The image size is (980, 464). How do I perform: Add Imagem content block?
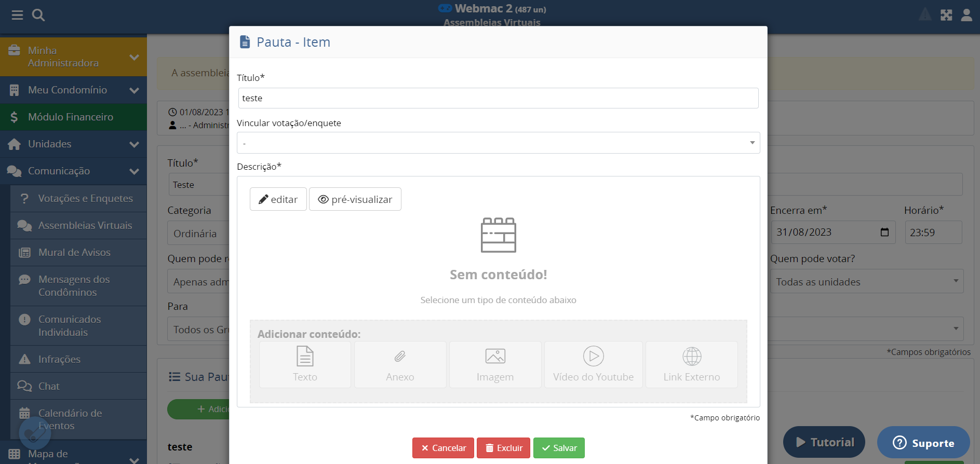495,364
